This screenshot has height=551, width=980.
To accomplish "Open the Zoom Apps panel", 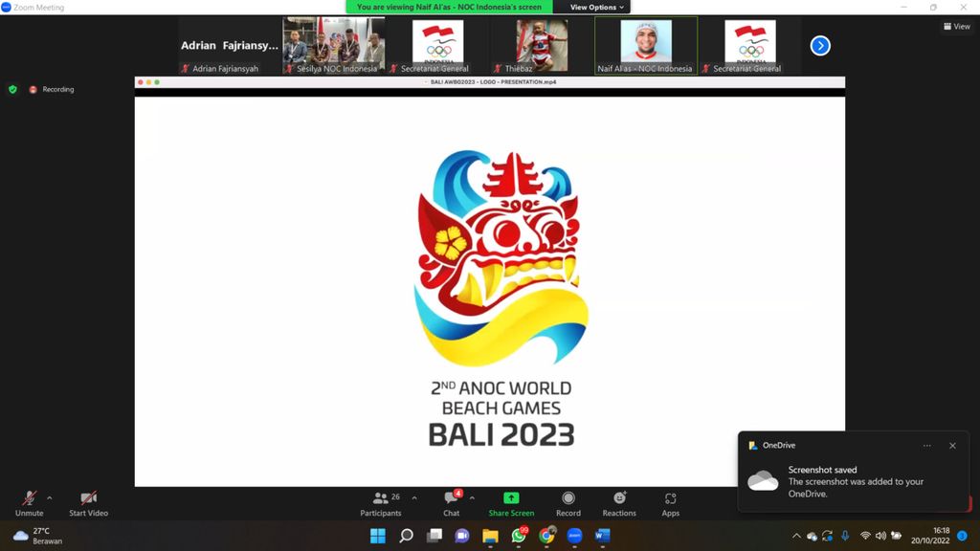I will pos(671,503).
